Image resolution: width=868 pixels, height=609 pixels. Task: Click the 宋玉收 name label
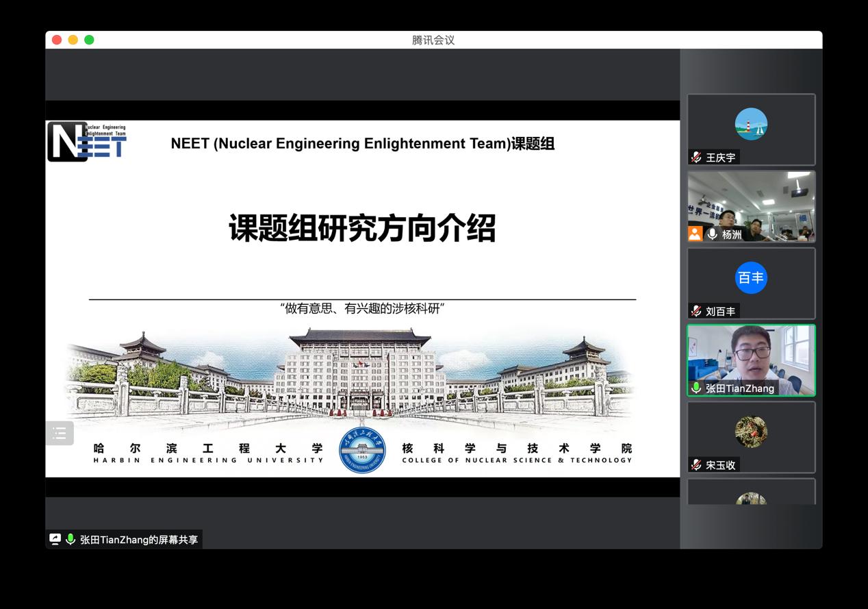click(721, 465)
